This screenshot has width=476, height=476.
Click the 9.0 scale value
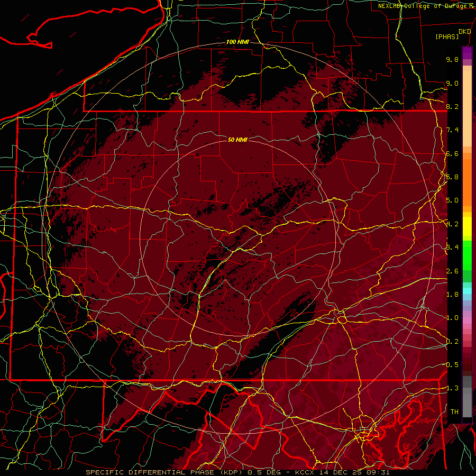pos(452,83)
